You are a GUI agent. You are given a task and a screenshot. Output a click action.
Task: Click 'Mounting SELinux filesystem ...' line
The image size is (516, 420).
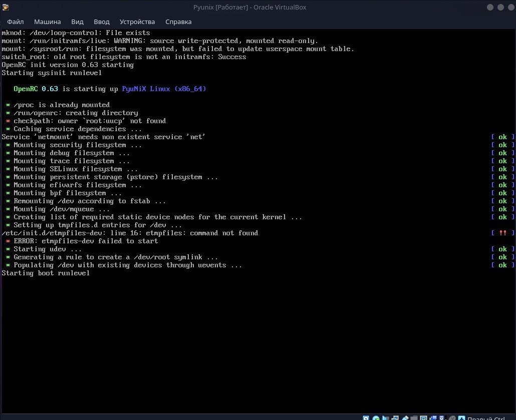[76, 169]
